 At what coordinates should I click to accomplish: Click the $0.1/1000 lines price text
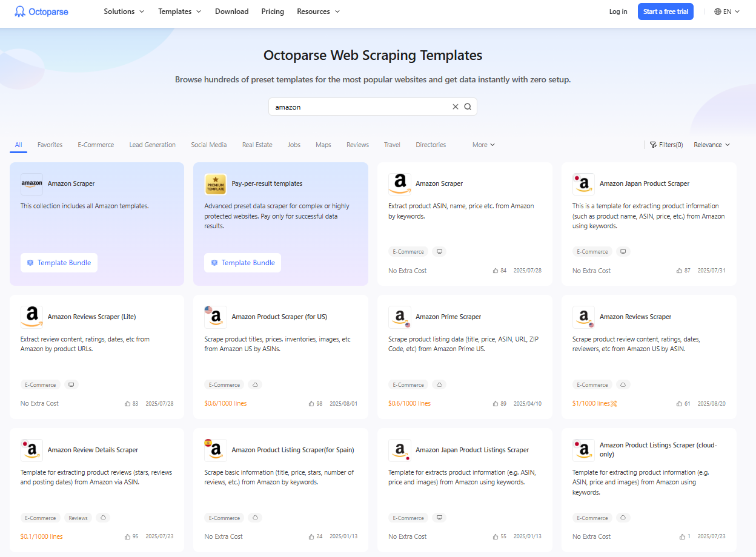click(42, 536)
